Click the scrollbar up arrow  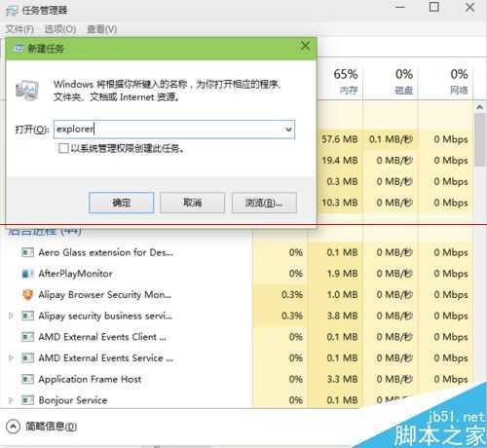(480, 107)
